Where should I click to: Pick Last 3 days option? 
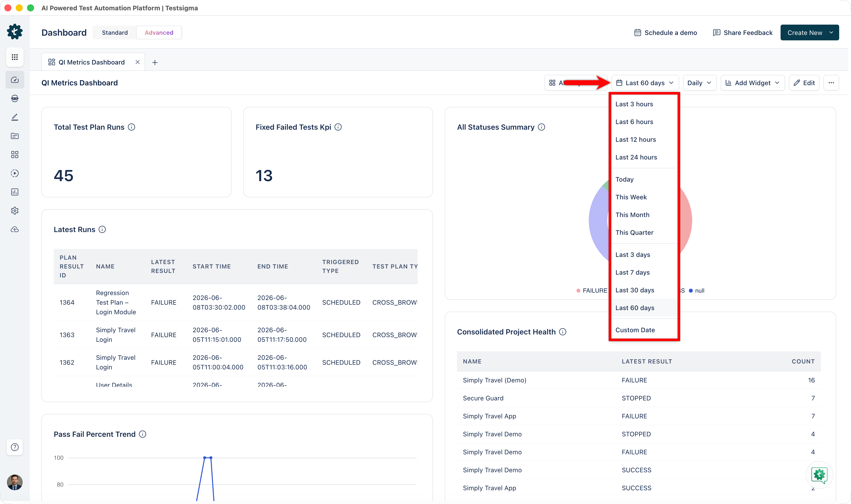[x=644, y=255]
